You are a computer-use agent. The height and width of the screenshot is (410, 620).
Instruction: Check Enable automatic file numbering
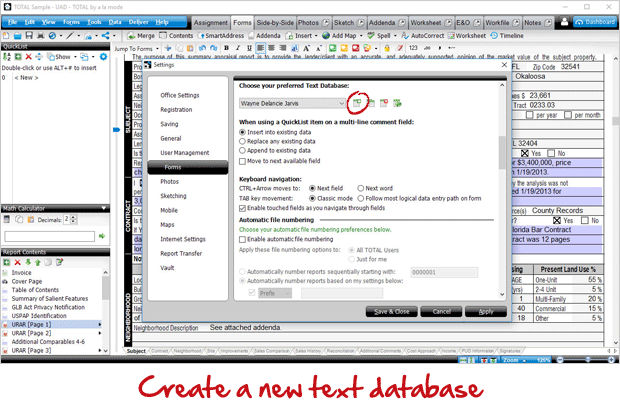tap(242, 239)
